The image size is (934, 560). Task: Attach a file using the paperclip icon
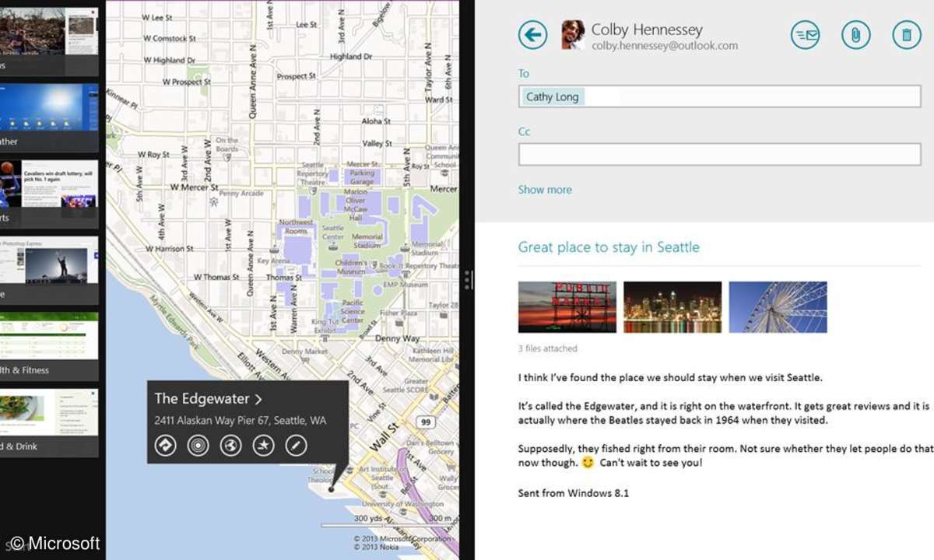point(856,35)
